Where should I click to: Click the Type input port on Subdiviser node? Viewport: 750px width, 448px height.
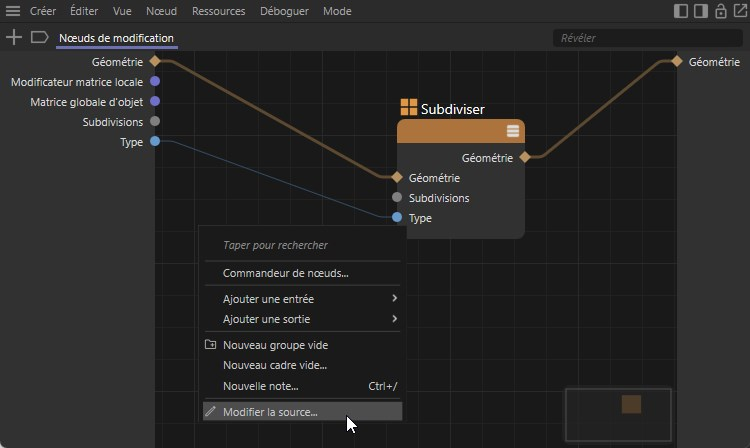pyautogui.click(x=397, y=217)
